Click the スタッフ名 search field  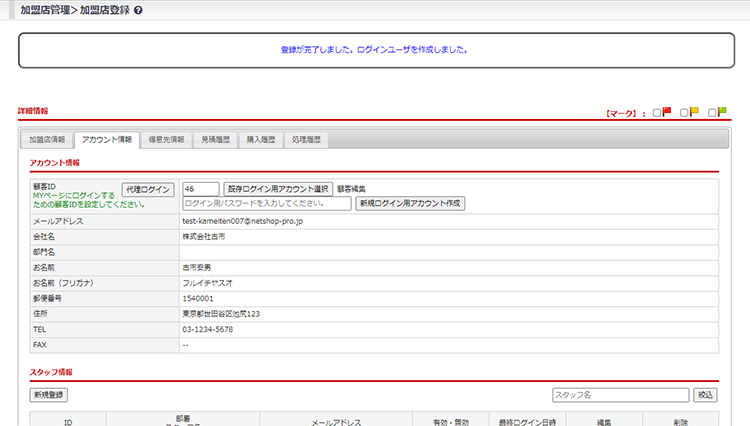pos(620,395)
